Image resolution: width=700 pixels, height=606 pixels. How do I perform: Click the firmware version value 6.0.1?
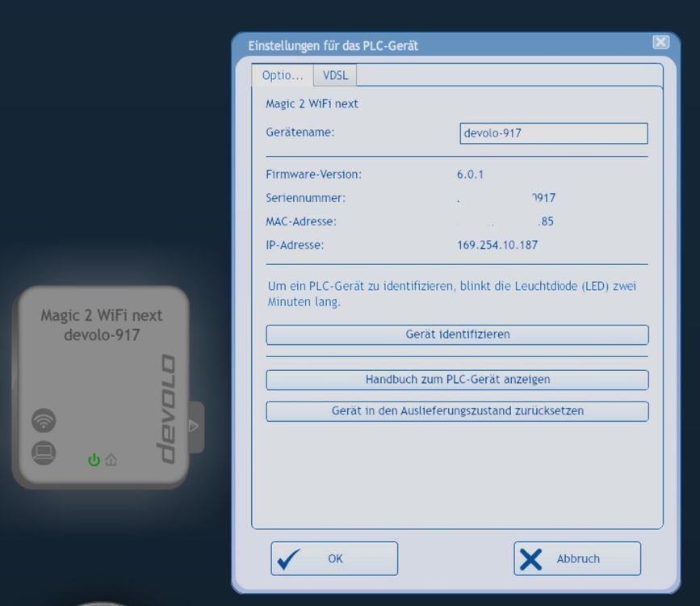pyautogui.click(x=470, y=175)
